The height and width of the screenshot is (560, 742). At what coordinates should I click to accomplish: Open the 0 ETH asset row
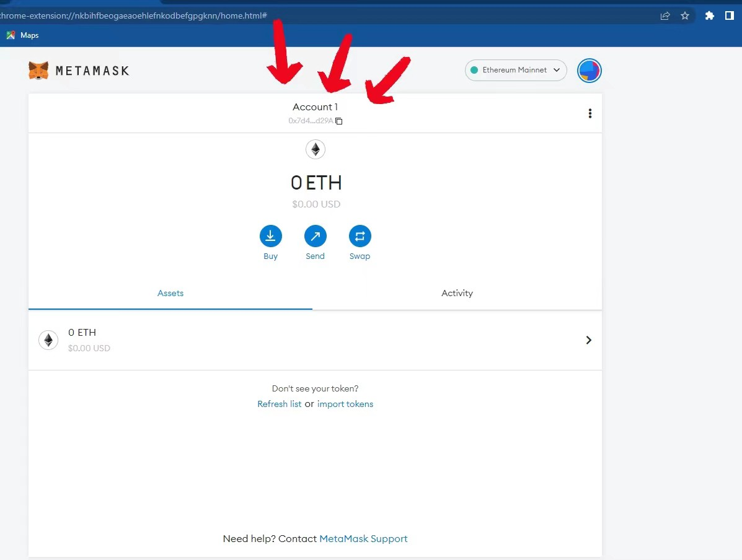(x=315, y=340)
